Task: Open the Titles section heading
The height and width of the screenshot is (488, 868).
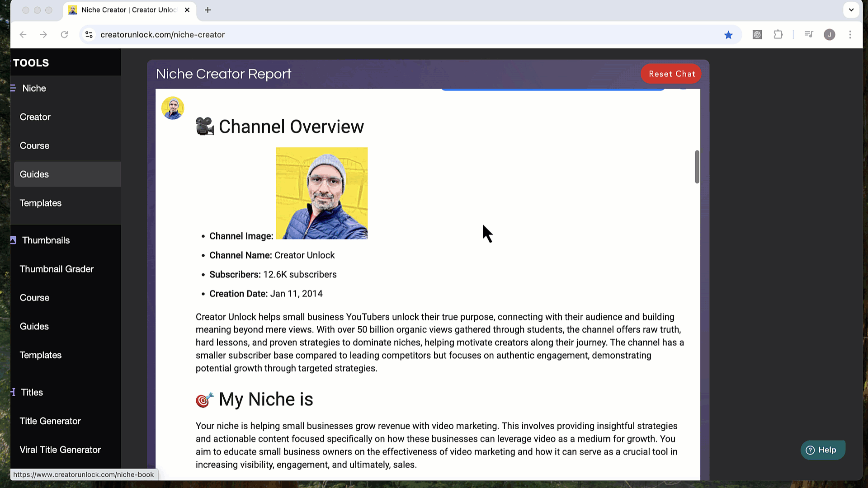Action: [32, 392]
